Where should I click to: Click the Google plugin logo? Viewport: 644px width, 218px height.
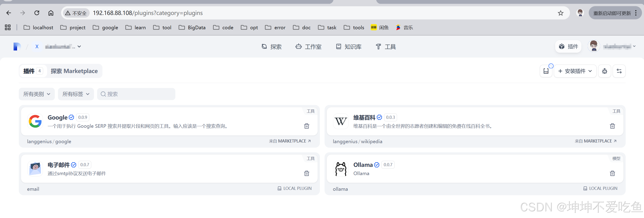pyautogui.click(x=35, y=121)
